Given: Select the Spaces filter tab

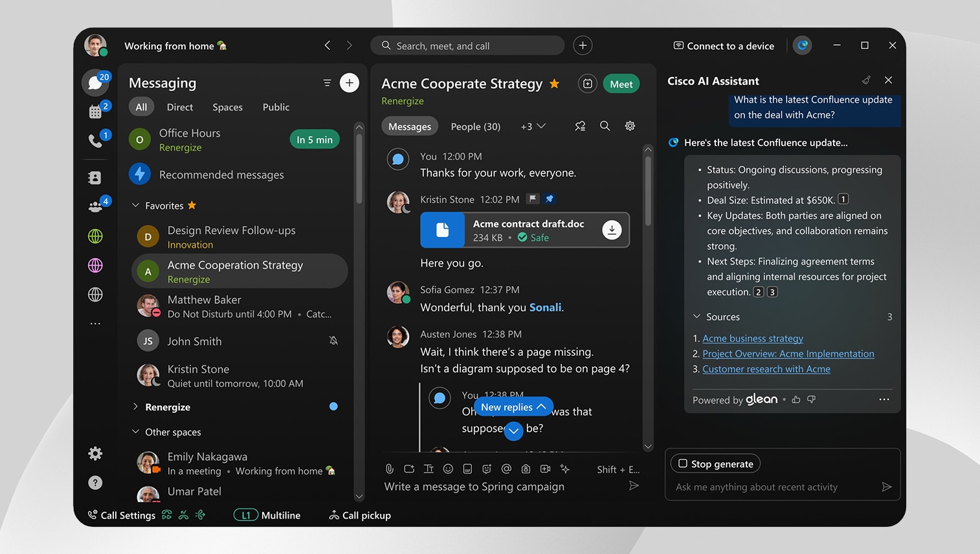Looking at the screenshot, I should click(228, 107).
